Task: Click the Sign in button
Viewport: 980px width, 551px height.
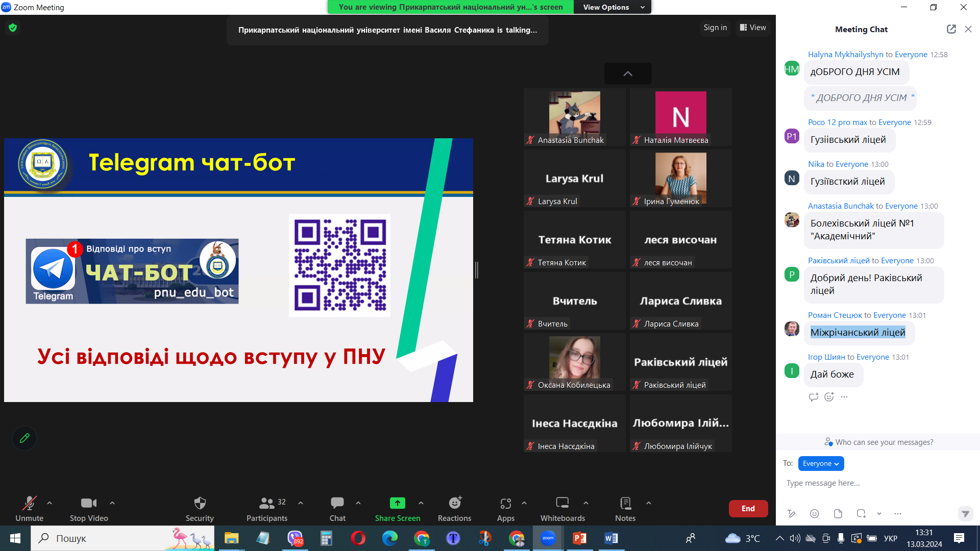Action: pos(715,28)
